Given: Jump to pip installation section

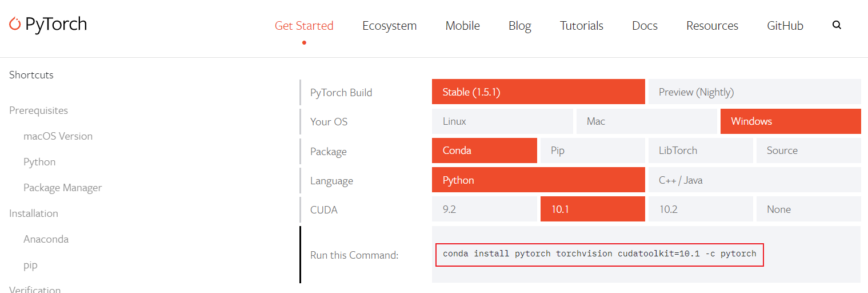Looking at the screenshot, I should point(30,266).
